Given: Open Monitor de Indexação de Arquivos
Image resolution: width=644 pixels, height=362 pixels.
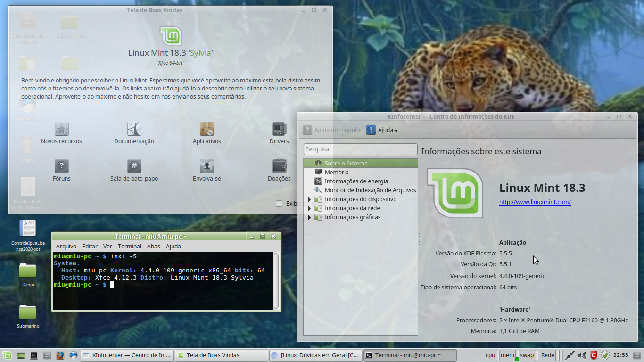Looking at the screenshot, I should click(361, 190).
